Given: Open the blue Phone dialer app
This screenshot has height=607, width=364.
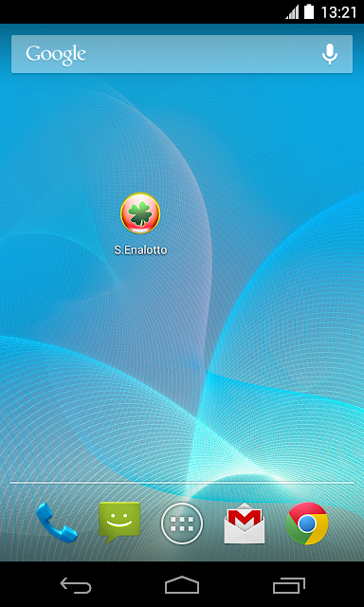Looking at the screenshot, I should click(x=57, y=523).
